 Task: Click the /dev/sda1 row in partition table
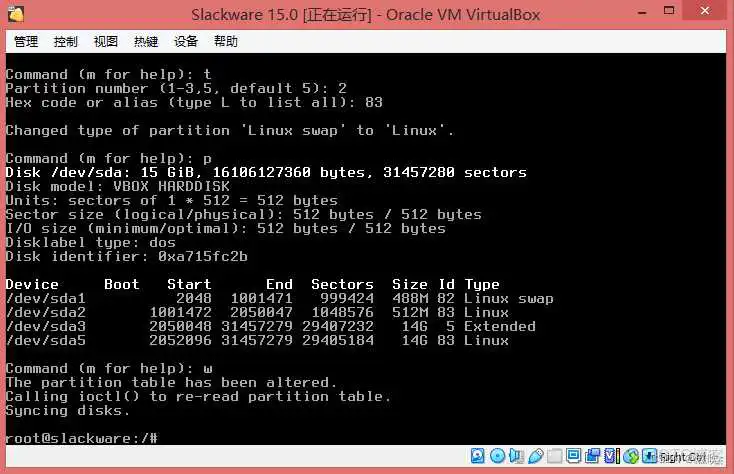pos(279,298)
